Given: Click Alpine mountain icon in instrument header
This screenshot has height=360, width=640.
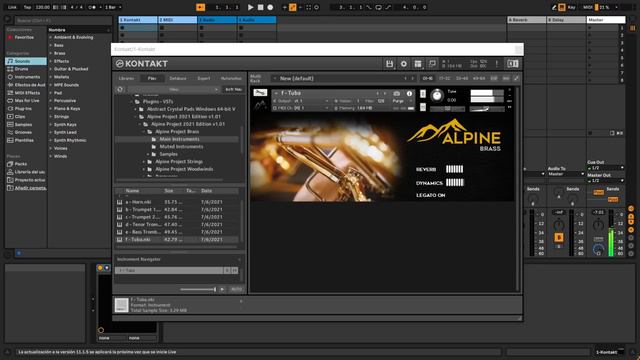Looking at the screenshot, I should 260,105.
